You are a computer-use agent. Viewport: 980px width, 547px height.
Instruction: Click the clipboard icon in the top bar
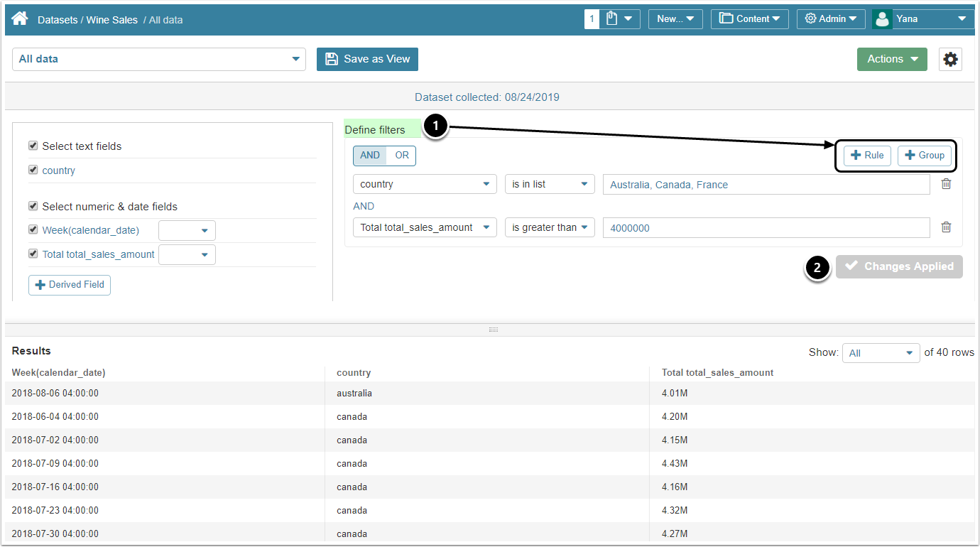611,19
